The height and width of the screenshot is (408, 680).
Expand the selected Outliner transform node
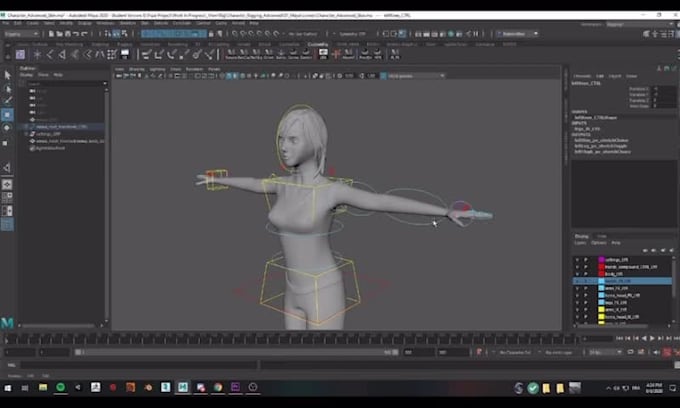tap(26, 127)
